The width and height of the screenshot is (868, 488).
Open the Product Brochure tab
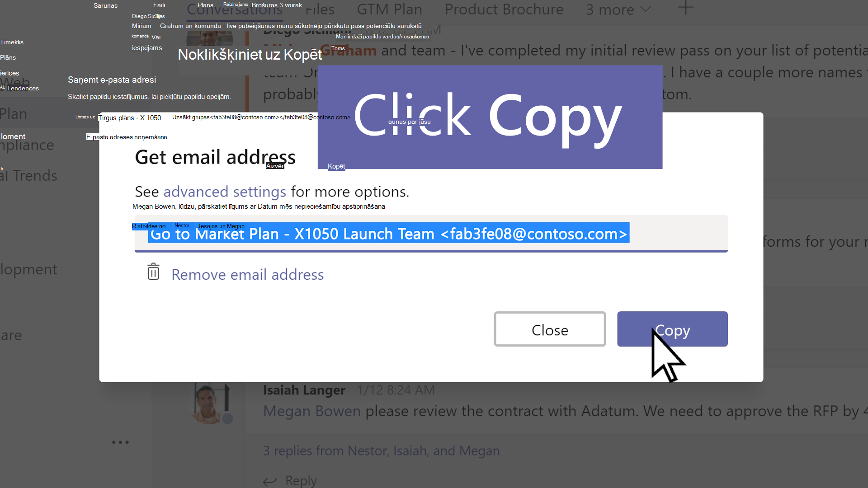click(x=504, y=9)
